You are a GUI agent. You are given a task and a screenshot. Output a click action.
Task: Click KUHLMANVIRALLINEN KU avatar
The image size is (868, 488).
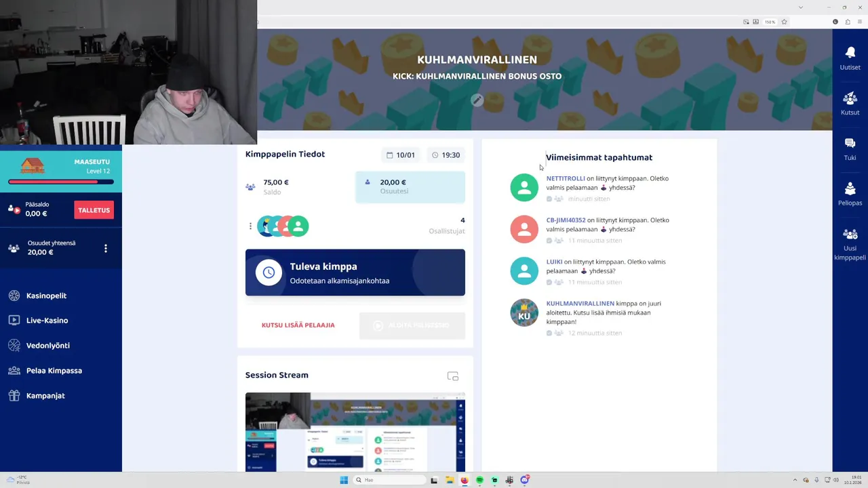pyautogui.click(x=524, y=312)
